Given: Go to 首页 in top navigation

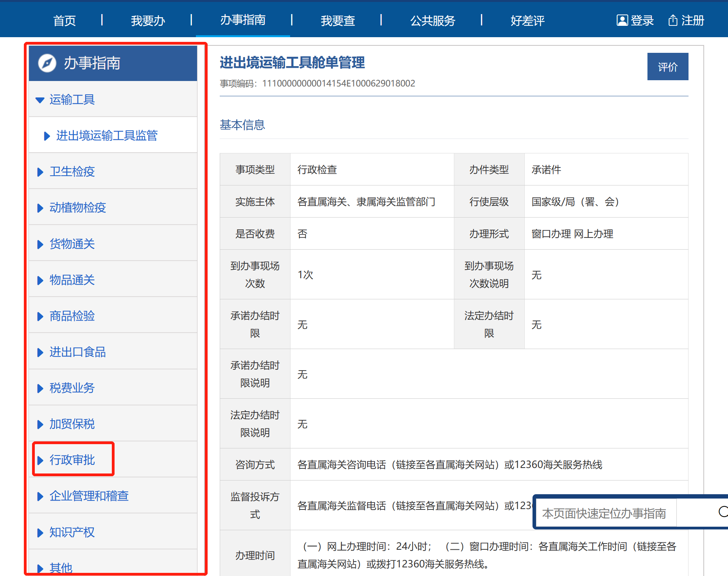Looking at the screenshot, I should [x=65, y=20].
